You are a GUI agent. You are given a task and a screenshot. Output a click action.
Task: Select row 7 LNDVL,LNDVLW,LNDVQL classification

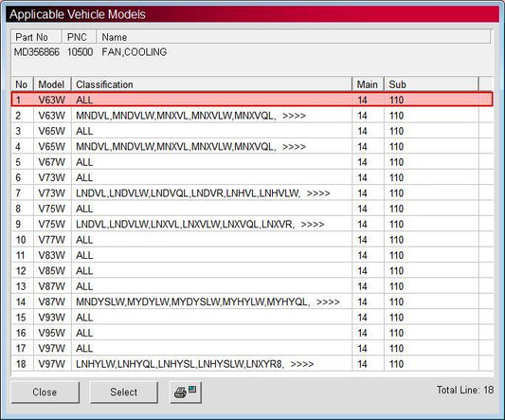(189, 193)
